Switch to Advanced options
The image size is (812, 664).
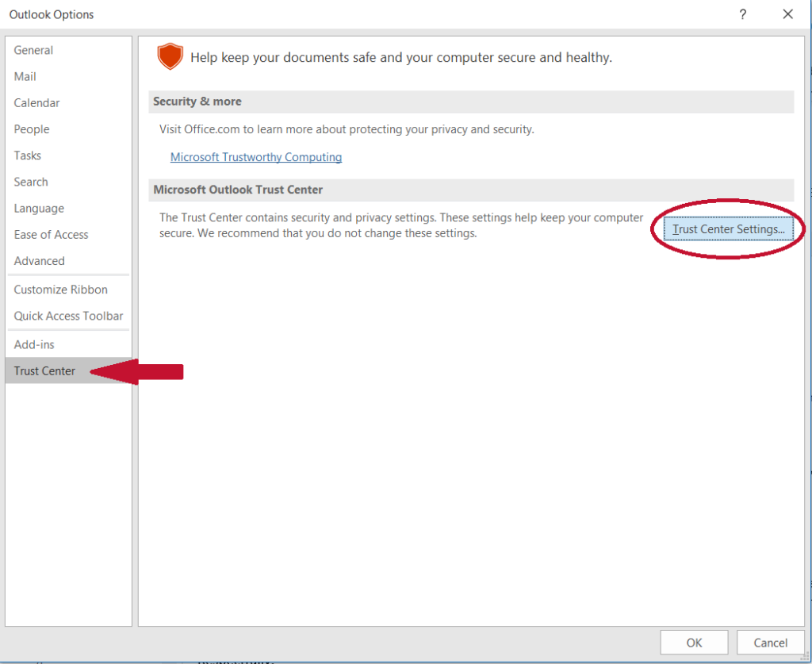pos(39,260)
